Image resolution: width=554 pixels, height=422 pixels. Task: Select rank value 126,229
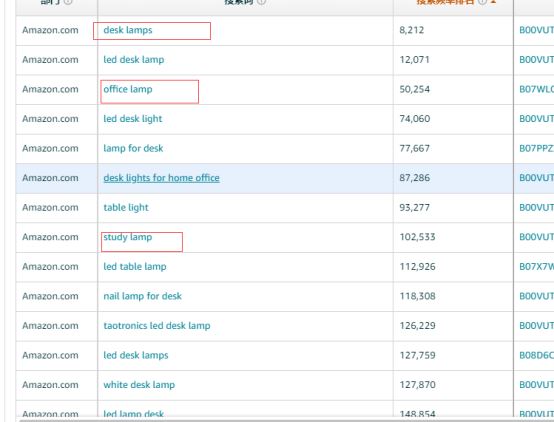click(417, 326)
